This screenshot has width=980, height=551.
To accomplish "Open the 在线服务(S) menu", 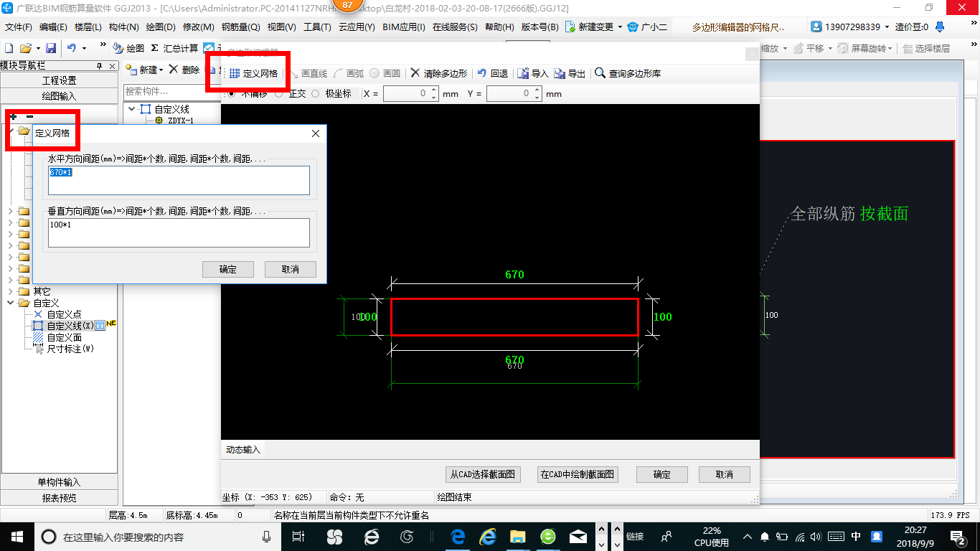I will pyautogui.click(x=455, y=27).
